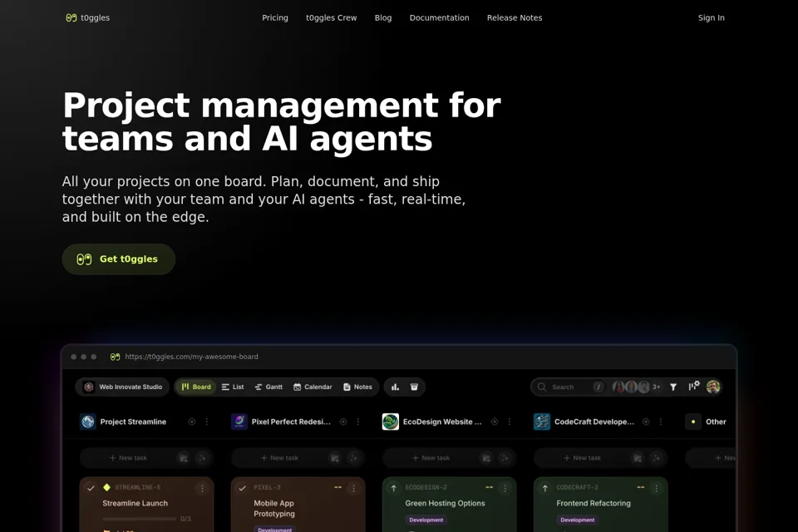Open the three-dot menu for Project Streamline
This screenshot has width=798, height=532.
(x=207, y=421)
